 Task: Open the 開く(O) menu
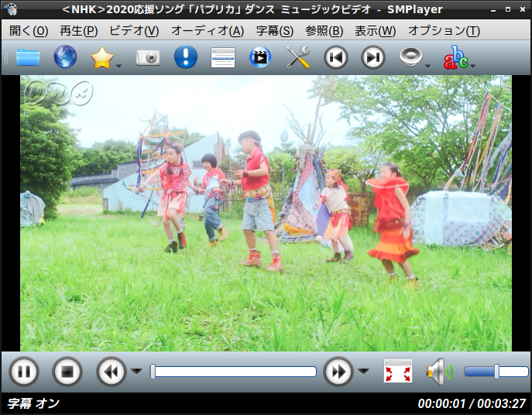29,31
